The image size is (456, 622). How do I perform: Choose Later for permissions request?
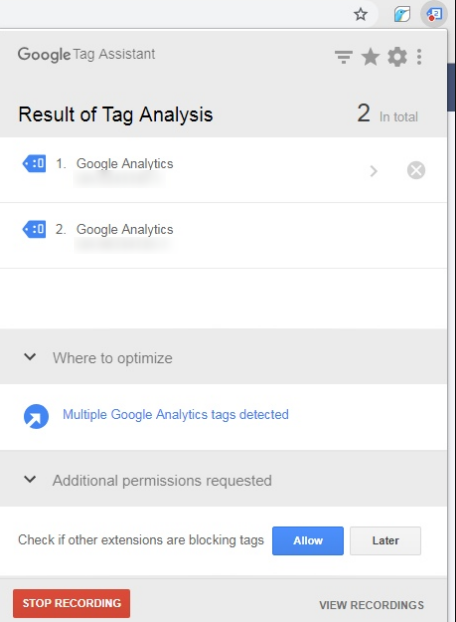pos(385,540)
